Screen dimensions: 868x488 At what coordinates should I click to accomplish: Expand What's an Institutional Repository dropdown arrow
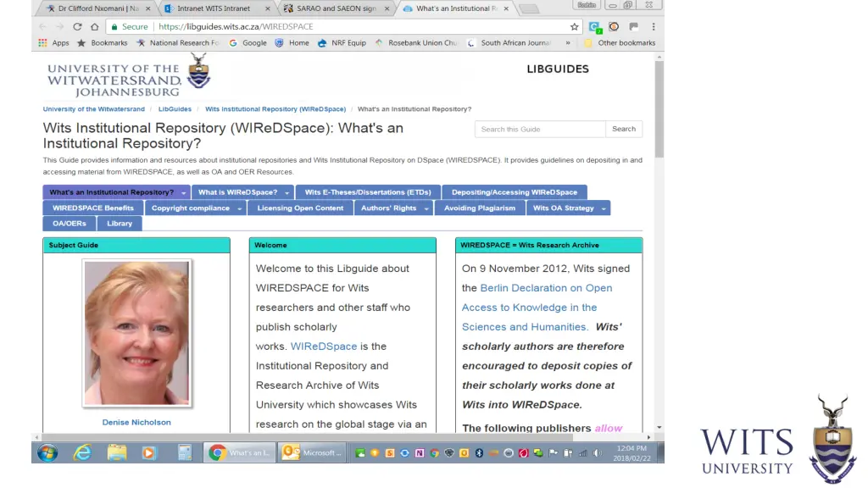point(184,192)
